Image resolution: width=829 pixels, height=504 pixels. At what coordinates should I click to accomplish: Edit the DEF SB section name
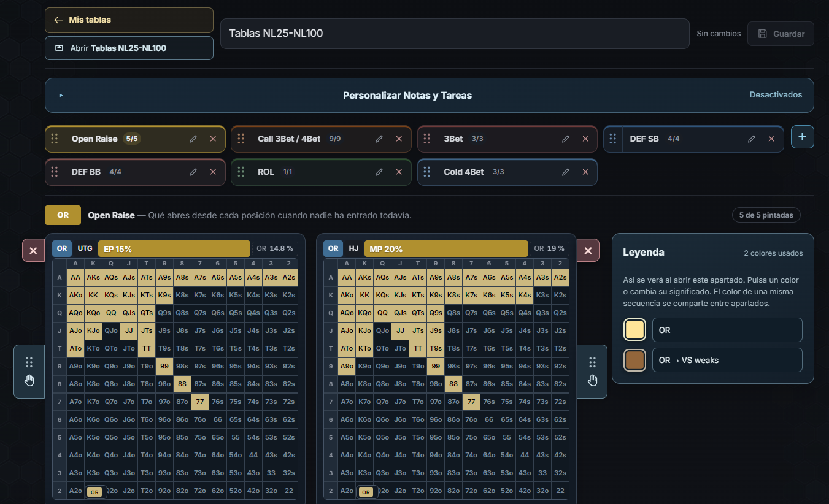[752, 139]
